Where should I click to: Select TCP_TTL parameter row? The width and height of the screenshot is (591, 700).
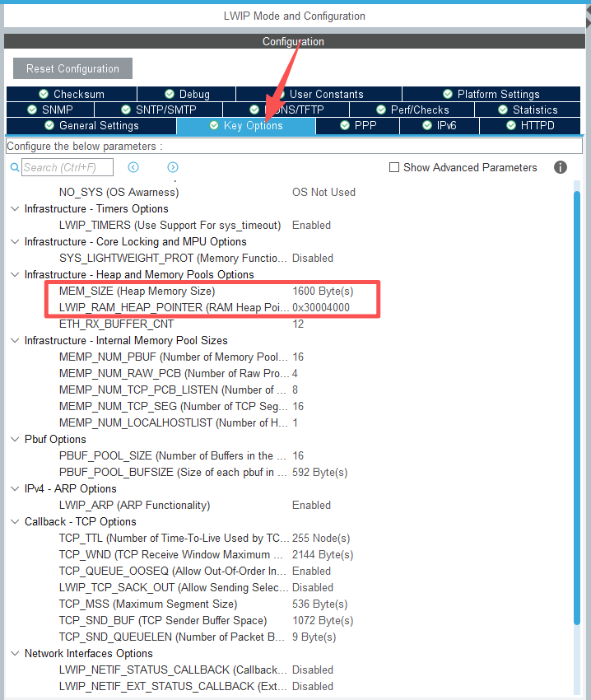click(204, 538)
